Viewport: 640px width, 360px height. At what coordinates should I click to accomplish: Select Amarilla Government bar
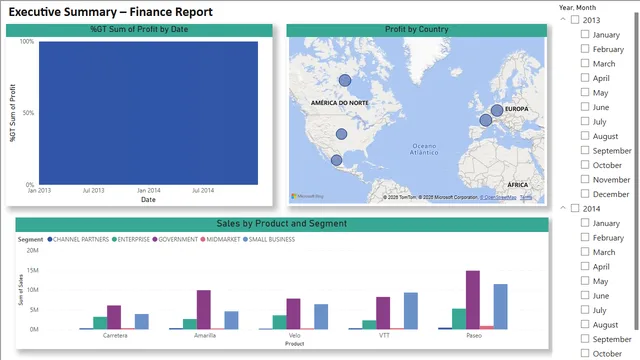pyautogui.click(x=204, y=310)
